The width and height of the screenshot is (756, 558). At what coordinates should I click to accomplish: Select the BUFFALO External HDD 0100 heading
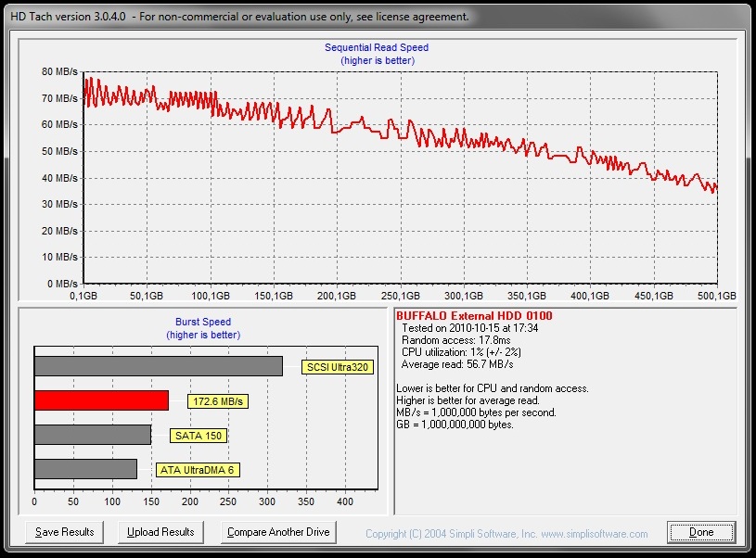[x=474, y=316]
